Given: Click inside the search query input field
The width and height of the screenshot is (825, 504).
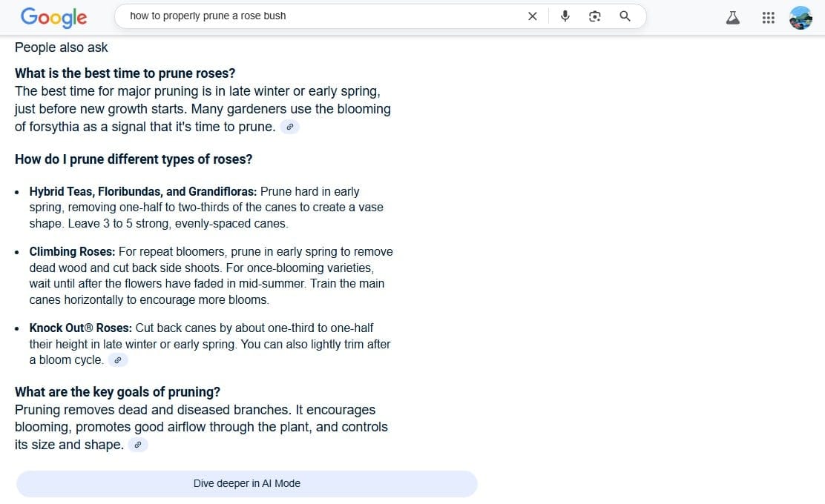Looking at the screenshot, I should click(x=319, y=16).
